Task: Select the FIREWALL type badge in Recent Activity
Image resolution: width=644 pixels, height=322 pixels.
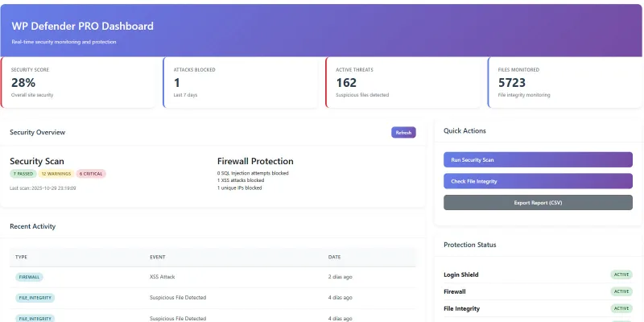Action: point(29,277)
